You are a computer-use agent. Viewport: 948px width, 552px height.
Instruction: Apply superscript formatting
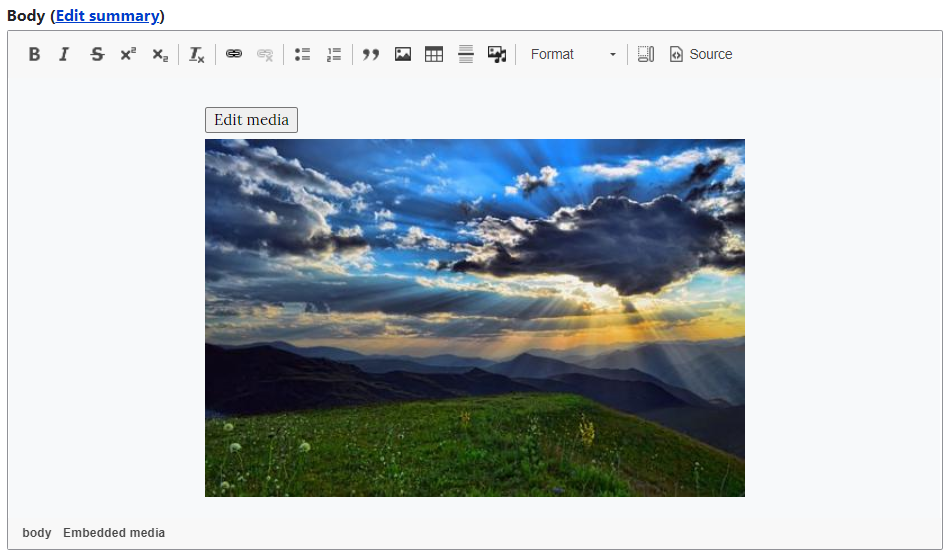click(x=128, y=54)
